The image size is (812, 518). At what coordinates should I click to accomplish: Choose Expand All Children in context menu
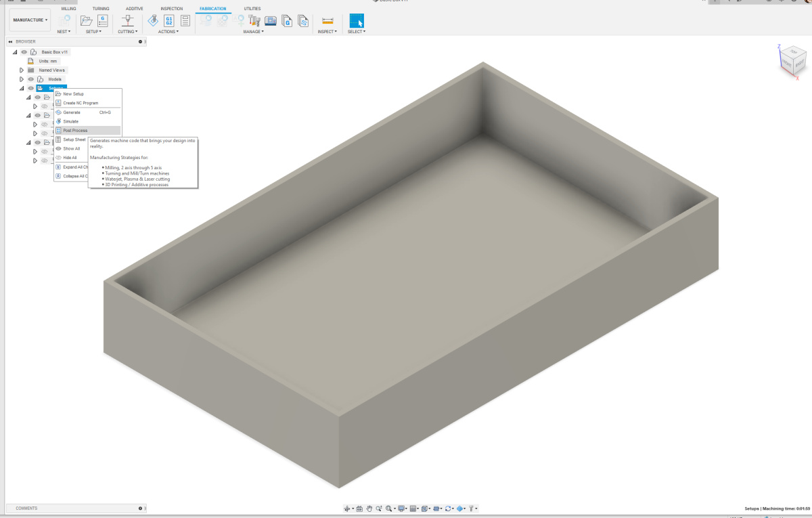coord(71,167)
